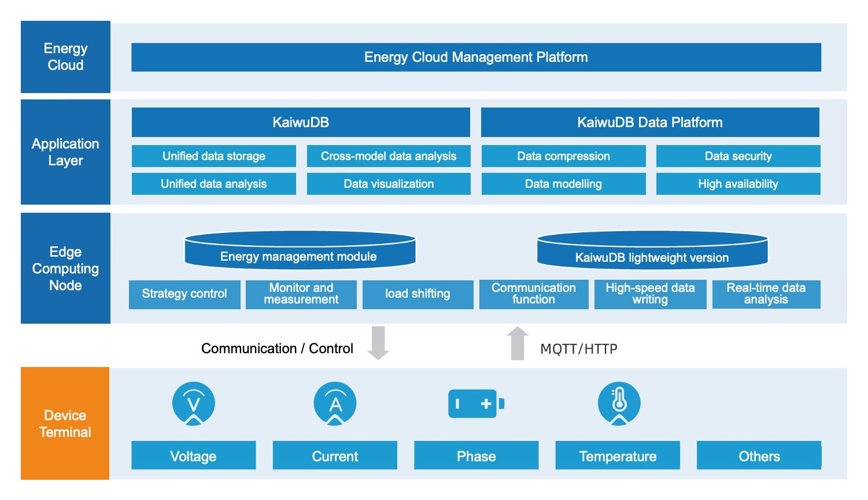Select the Energy management module cylinder
Image resolution: width=868 pixels, height=500 pixels.
point(300,250)
